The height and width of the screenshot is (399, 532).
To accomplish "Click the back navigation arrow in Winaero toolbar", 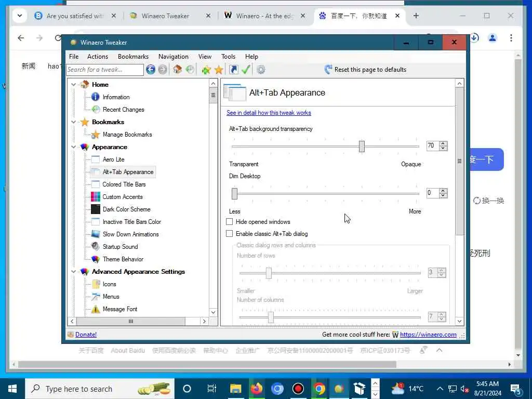I will 151,70.
